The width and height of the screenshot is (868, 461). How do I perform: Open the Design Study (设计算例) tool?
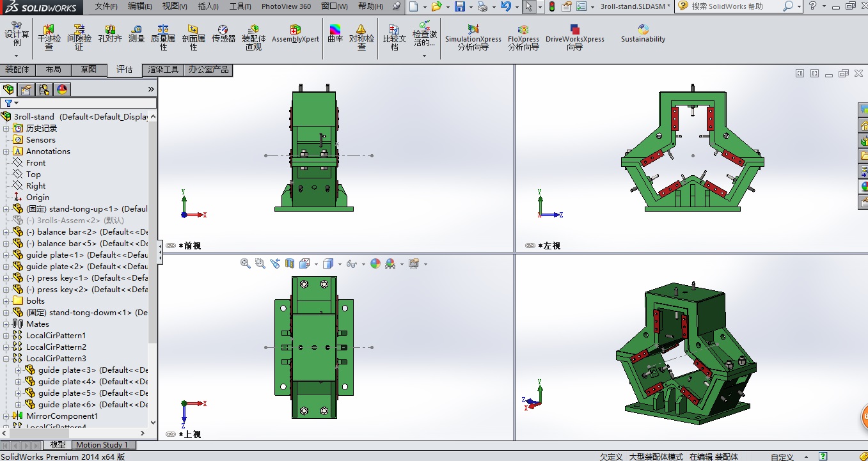pyautogui.click(x=17, y=34)
